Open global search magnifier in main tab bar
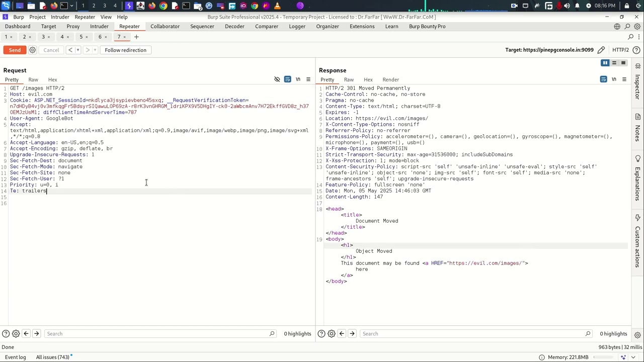Screen dimensions: 644x362 pyautogui.click(x=627, y=27)
